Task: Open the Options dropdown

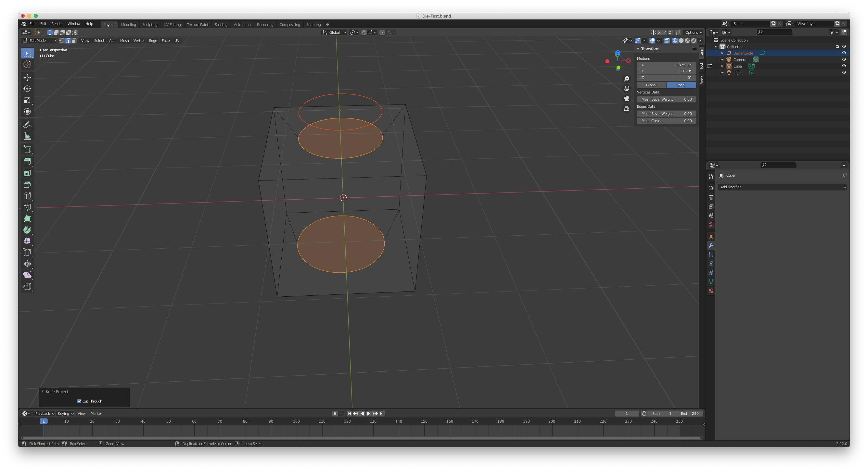Action: (x=694, y=33)
